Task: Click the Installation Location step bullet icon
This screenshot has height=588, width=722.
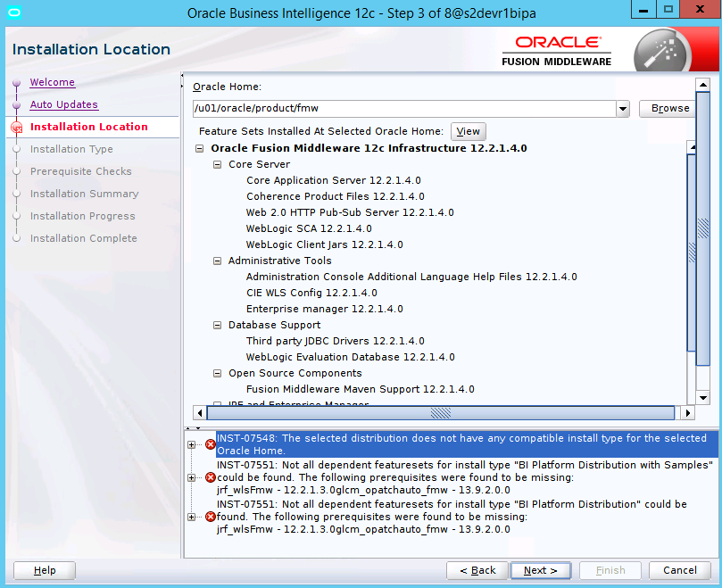Action: click(17, 127)
